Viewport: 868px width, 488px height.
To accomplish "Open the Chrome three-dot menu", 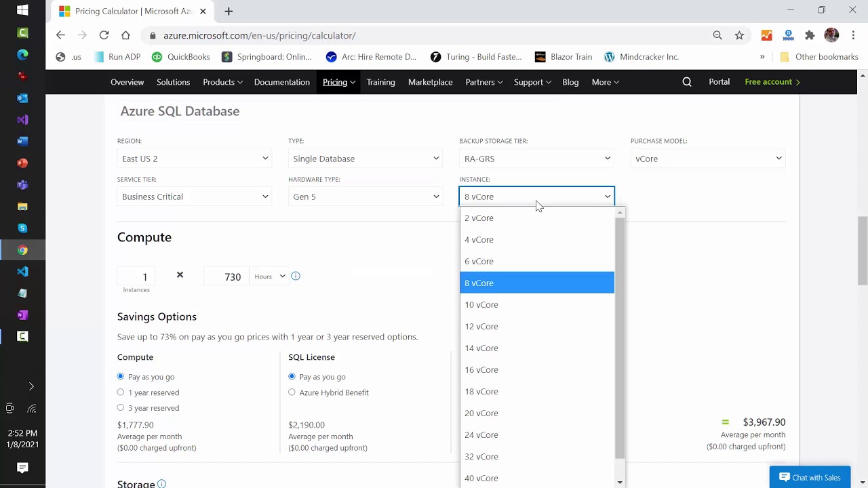I will (x=853, y=35).
